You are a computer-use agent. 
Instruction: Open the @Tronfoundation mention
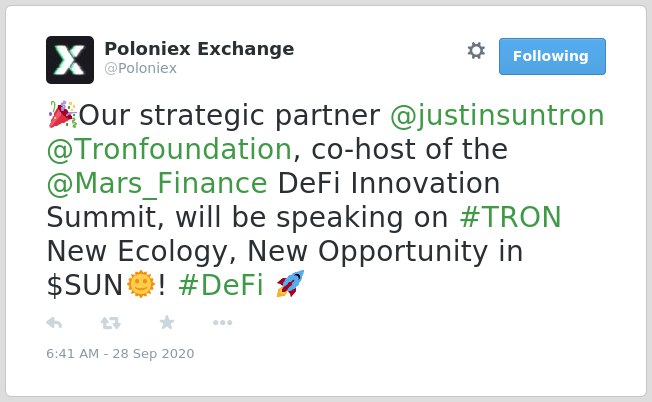pyautogui.click(x=169, y=149)
